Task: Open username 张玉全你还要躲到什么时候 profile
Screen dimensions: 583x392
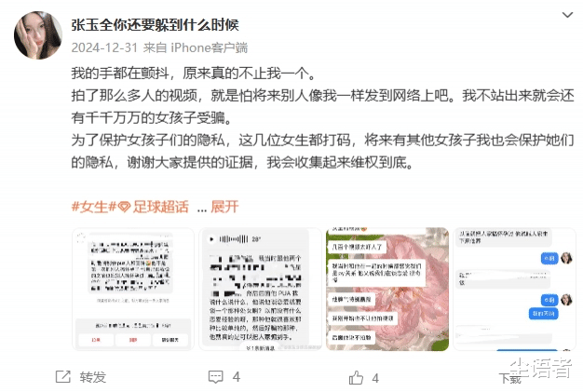Action: pos(155,25)
